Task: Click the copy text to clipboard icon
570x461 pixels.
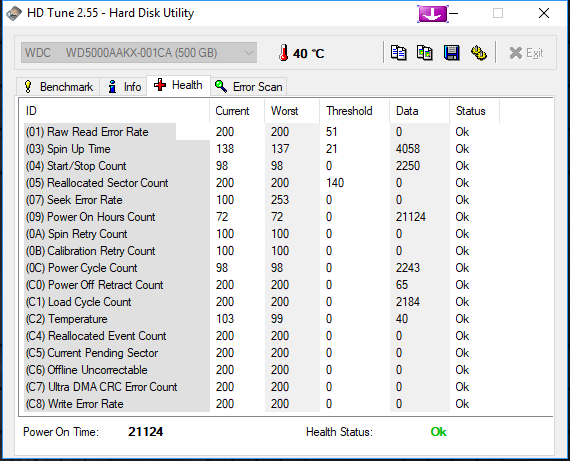Action: click(x=398, y=53)
